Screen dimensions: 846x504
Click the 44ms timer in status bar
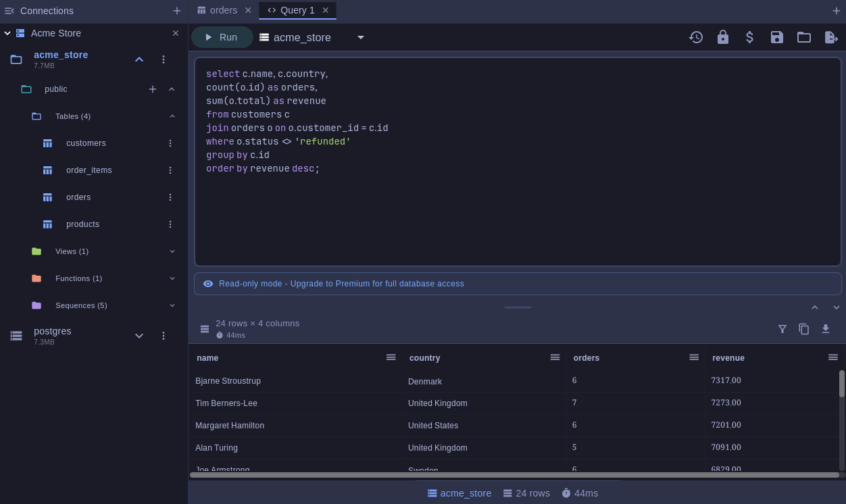(580, 493)
